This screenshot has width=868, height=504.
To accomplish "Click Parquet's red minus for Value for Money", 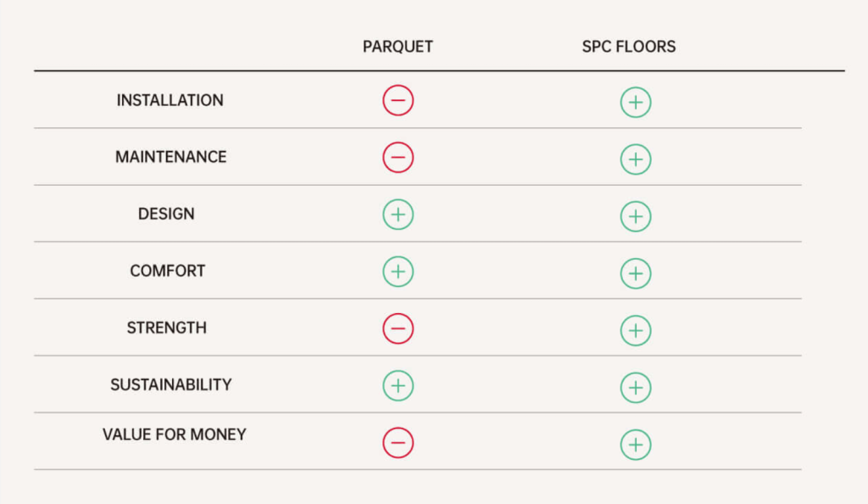I will 398,442.
